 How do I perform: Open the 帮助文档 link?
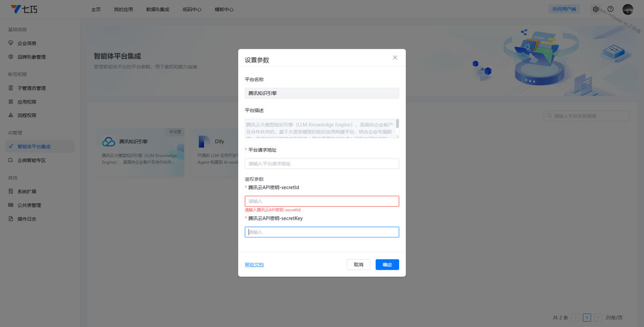click(x=254, y=265)
